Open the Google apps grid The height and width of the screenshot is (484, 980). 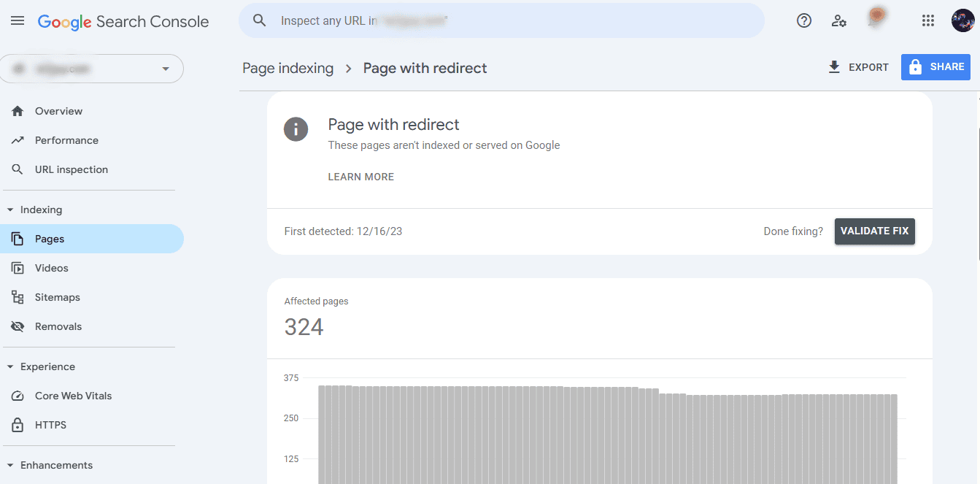click(928, 20)
